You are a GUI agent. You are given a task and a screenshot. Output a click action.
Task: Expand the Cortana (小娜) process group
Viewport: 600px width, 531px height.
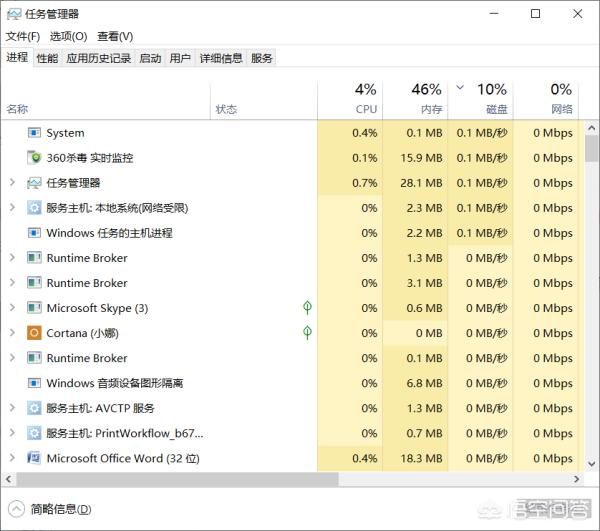coord(12,333)
